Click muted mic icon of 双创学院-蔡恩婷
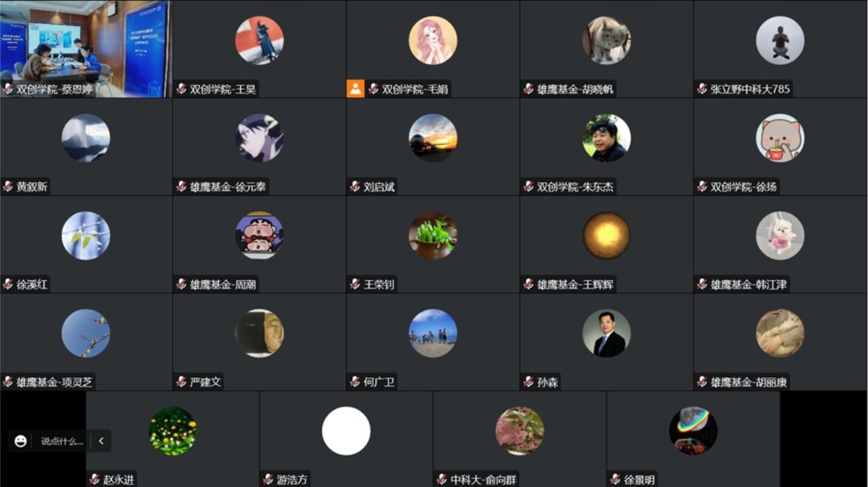 coord(8,89)
